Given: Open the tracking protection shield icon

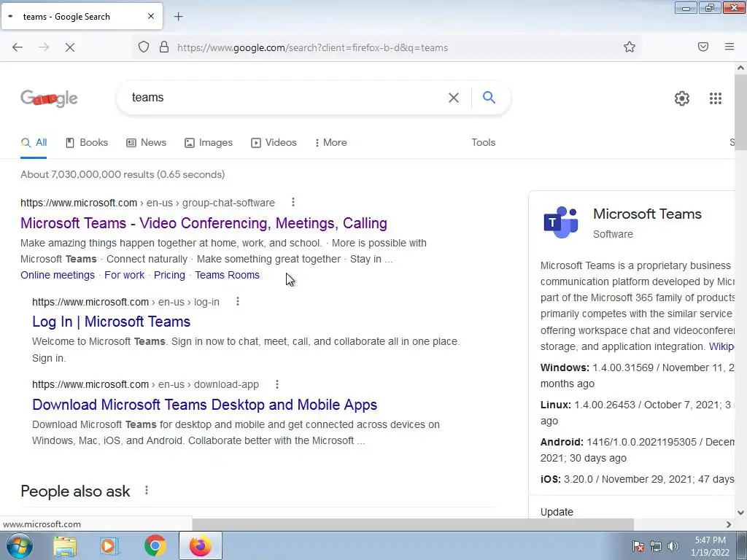Looking at the screenshot, I should click(144, 47).
